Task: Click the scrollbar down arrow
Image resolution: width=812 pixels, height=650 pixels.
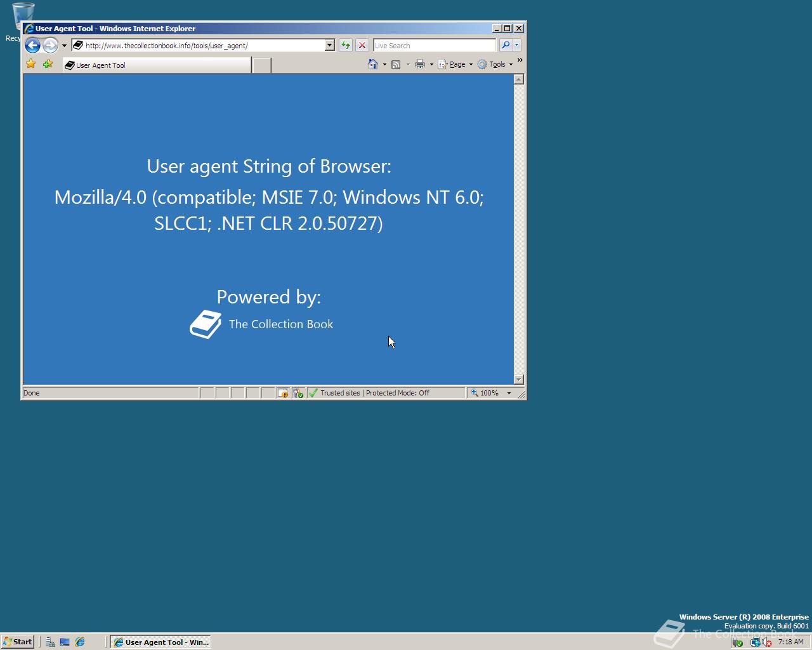Action: tap(519, 379)
